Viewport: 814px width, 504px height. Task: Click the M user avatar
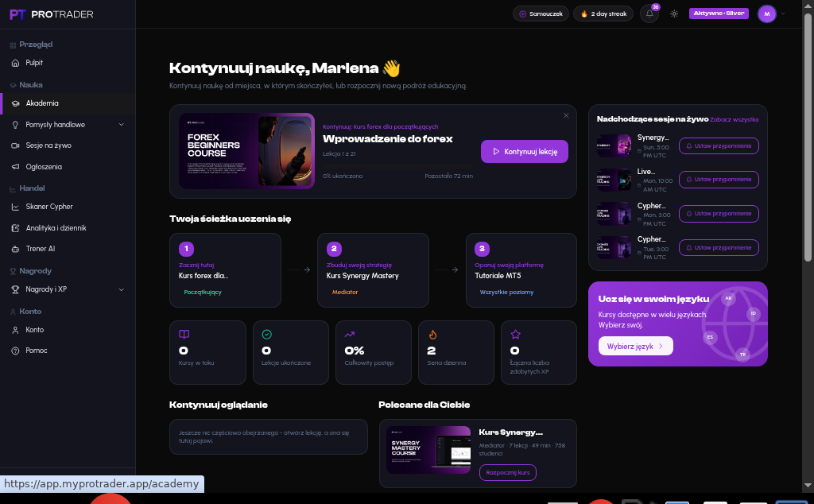click(767, 14)
